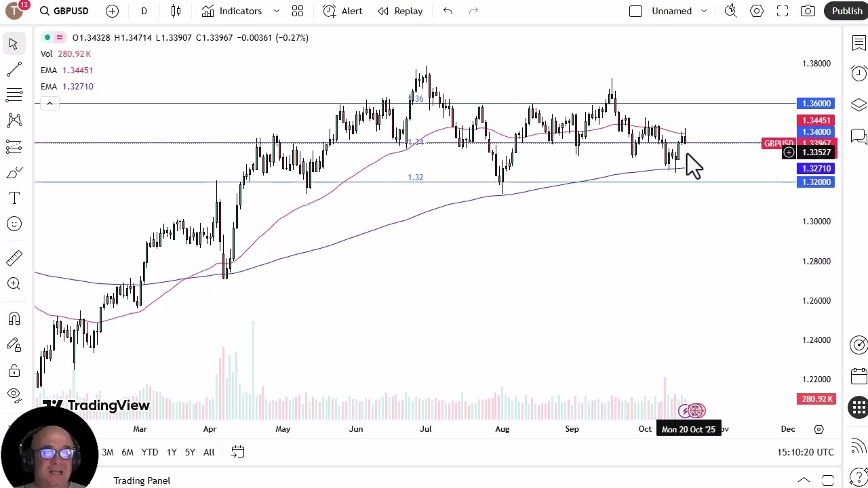
Task: Select the trend line drawing tool
Action: [14, 70]
